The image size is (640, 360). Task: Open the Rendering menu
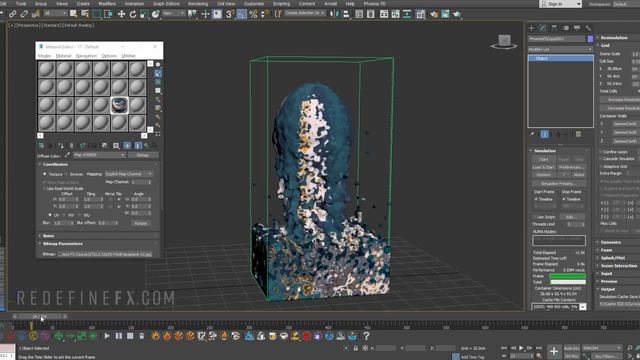[x=198, y=4]
